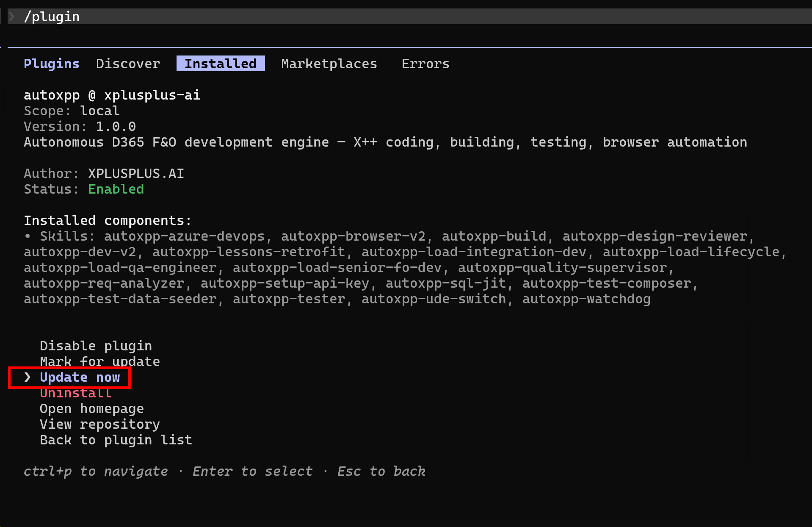Click the autoxpp-browser-v2 skill name
The width and height of the screenshot is (812, 527).
(353, 236)
